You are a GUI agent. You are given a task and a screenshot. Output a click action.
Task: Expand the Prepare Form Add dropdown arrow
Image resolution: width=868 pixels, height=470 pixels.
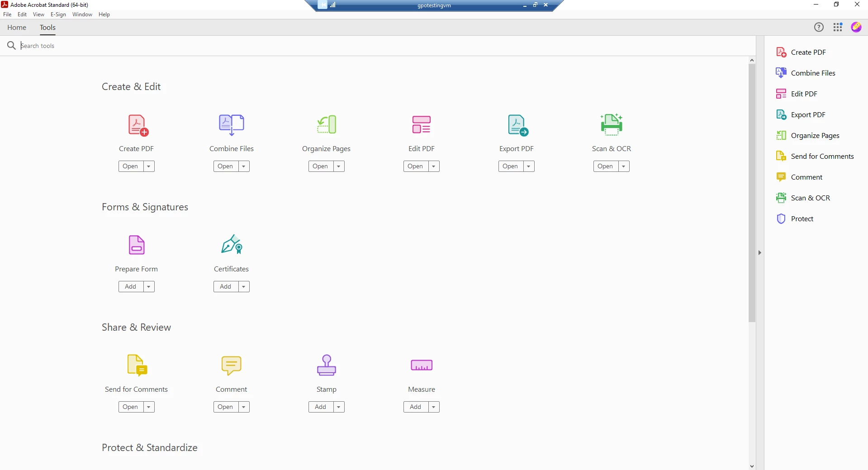(149, 287)
